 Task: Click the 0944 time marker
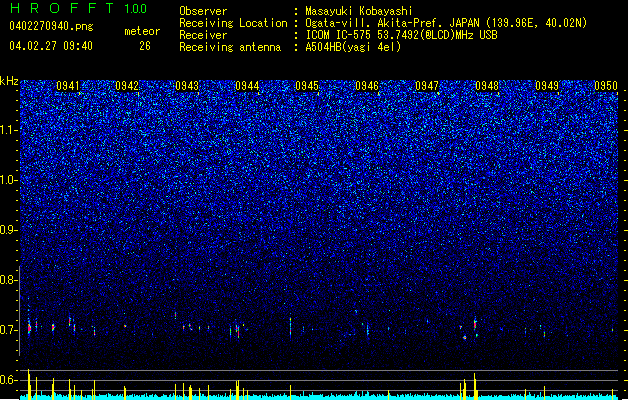point(247,86)
